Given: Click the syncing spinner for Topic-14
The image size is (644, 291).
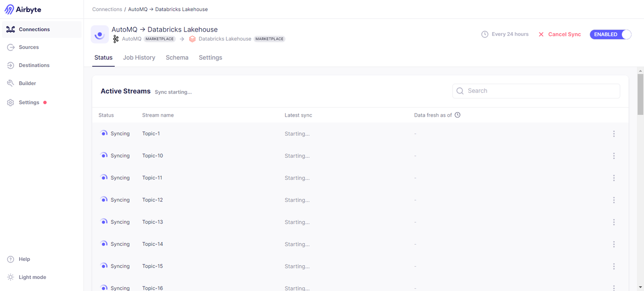Looking at the screenshot, I should click(x=104, y=244).
